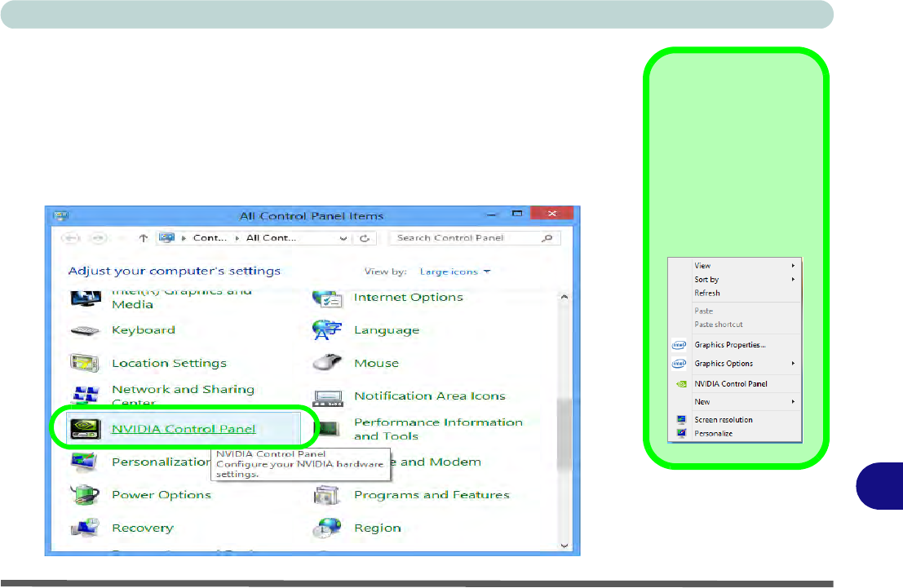
Task: Open the Recovery link
Action: point(142,528)
